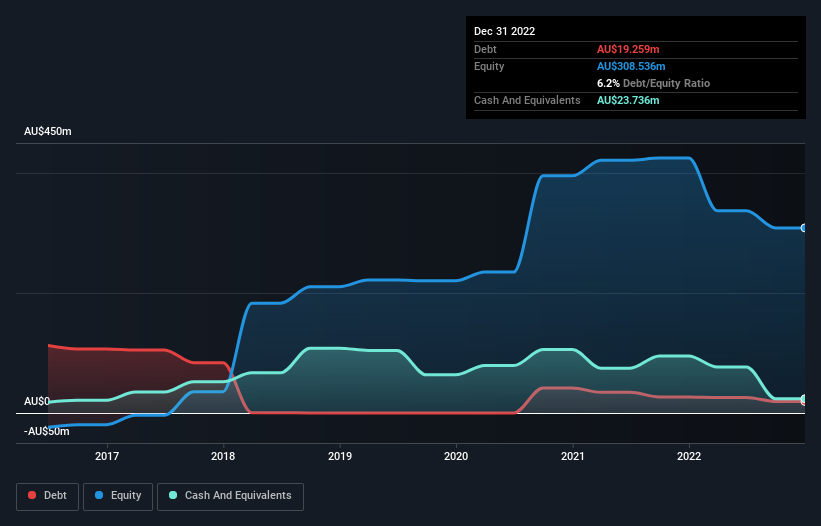The height and width of the screenshot is (526, 821).
Task: Toggle Cash And Equivalents legend button
Action: pyautogui.click(x=230, y=496)
